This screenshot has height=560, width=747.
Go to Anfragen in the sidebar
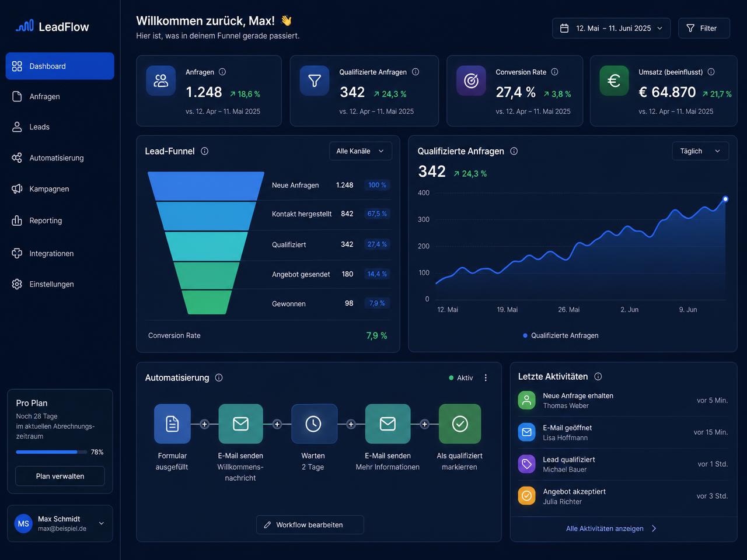pos(60,96)
